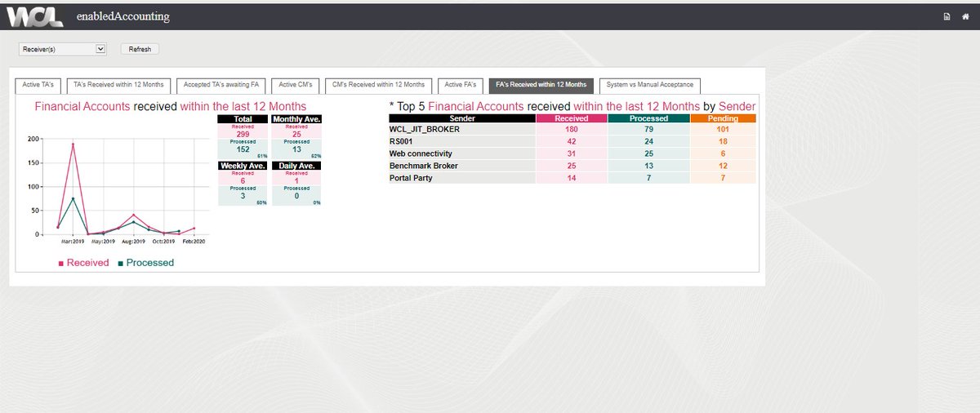Click the highest Received peak on chart

click(x=73, y=144)
